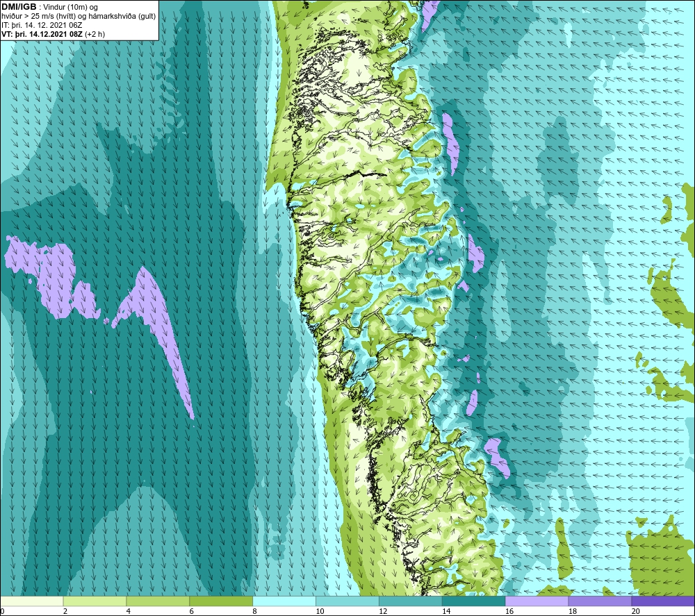Click the 8–10 m/s pale cyan legend swatch
The image size is (695, 616).
tap(284, 601)
